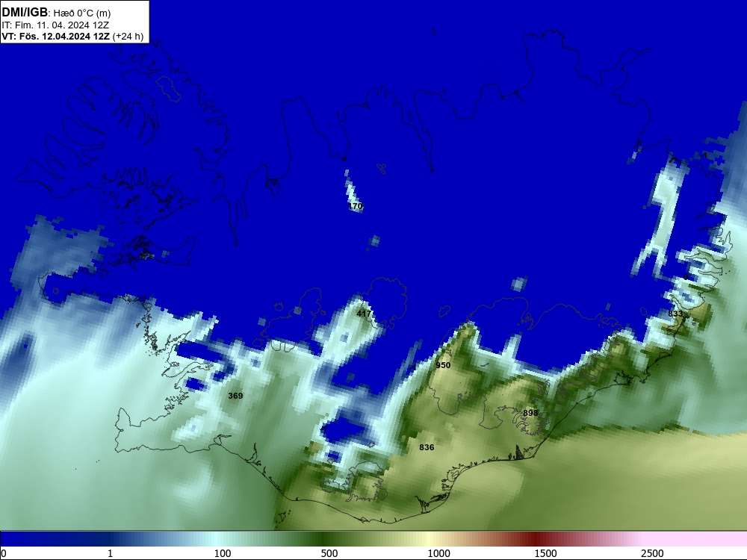Viewport: 747px width, 560px height.
Task: Click the 1500 tick label on the legend
Action: pyautogui.click(x=545, y=553)
